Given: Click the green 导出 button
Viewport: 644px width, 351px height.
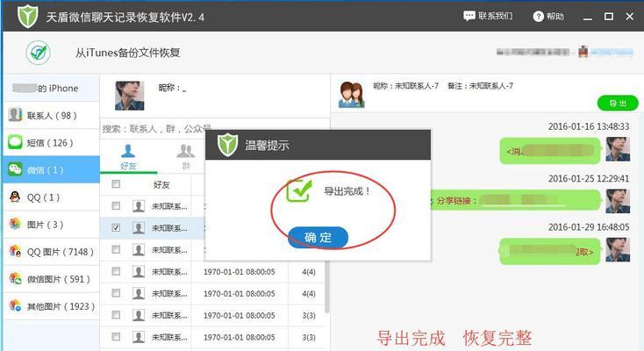Looking at the screenshot, I should tap(618, 104).
